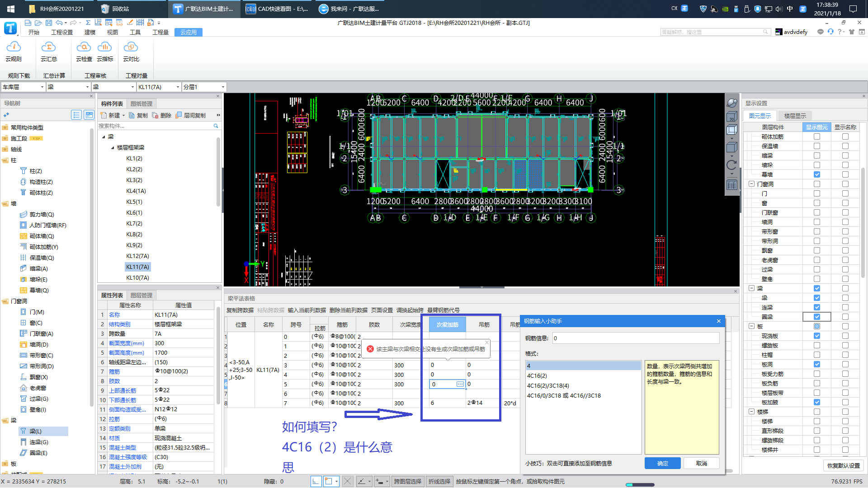Click 复制跨数据 in beam table toolbar
Viewport: 868px width, 488px height.
[x=240, y=310]
